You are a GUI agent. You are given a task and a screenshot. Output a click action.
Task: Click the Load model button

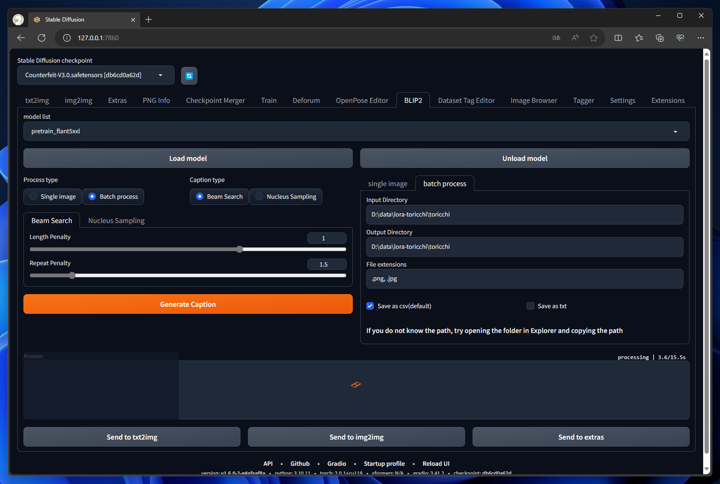(x=188, y=158)
